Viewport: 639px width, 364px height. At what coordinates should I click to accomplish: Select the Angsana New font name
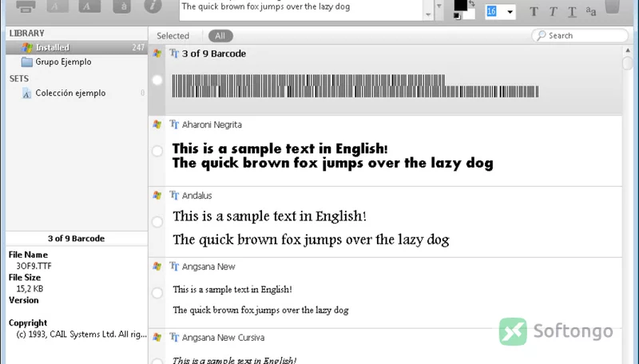point(208,267)
